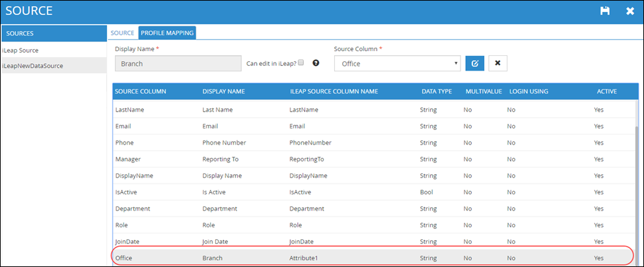The width and height of the screenshot is (644, 267).
Task: Click the ILEAP SOURCE COLUMN NAME header
Action: click(x=334, y=91)
